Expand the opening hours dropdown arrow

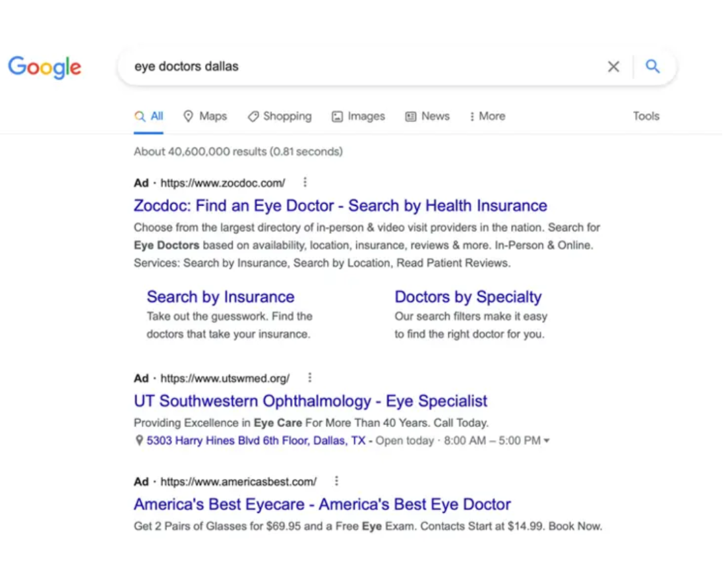point(547,440)
